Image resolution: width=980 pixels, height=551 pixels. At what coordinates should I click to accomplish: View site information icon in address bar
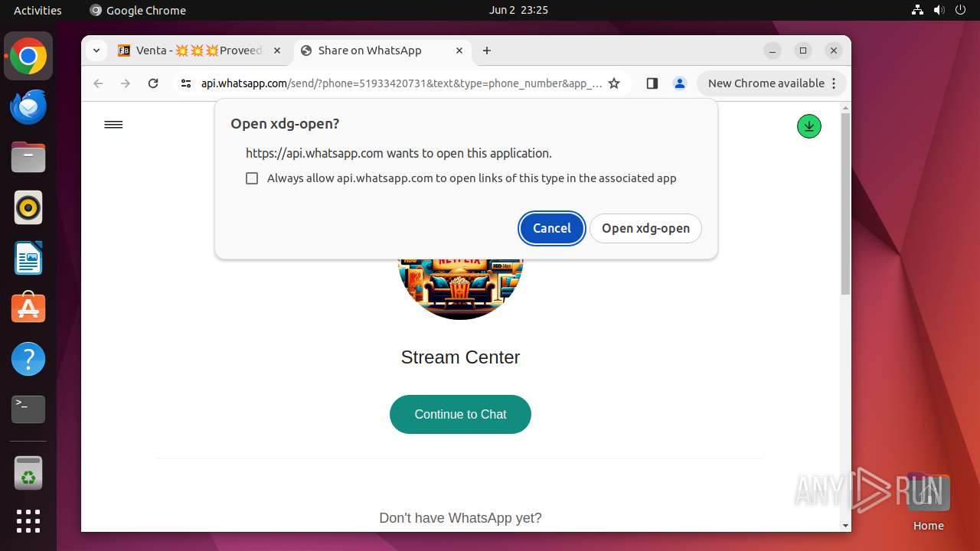click(186, 83)
